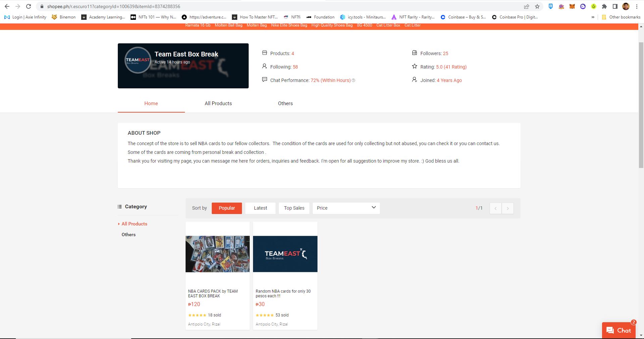
Task: Click the Following count 58
Action: (x=295, y=67)
